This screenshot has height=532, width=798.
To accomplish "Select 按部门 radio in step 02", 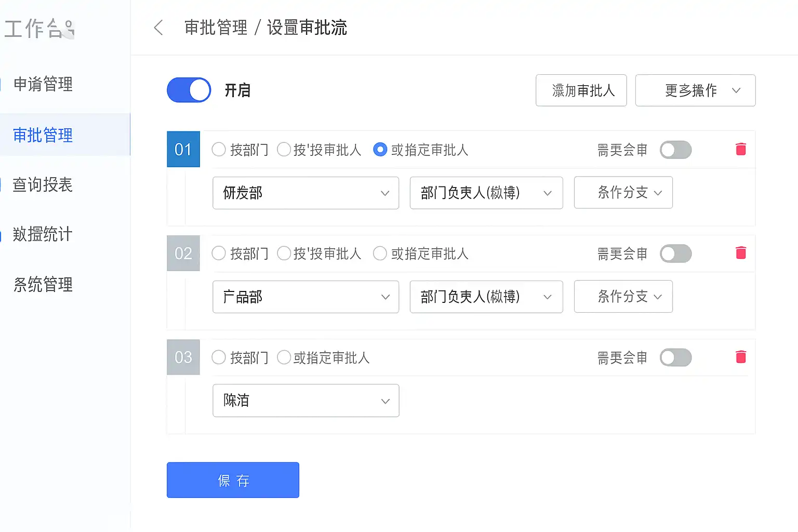I will click(x=219, y=254).
